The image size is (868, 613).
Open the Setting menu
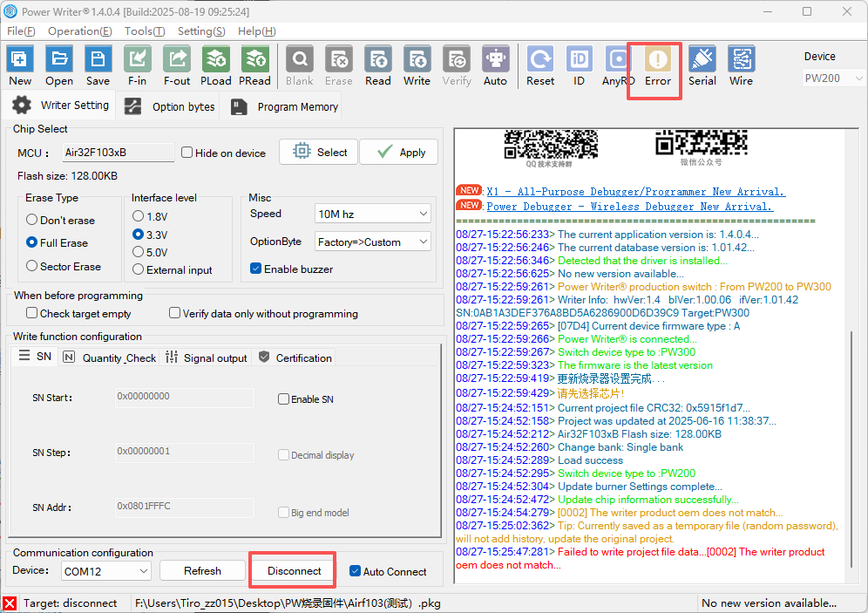(x=201, y=31)
